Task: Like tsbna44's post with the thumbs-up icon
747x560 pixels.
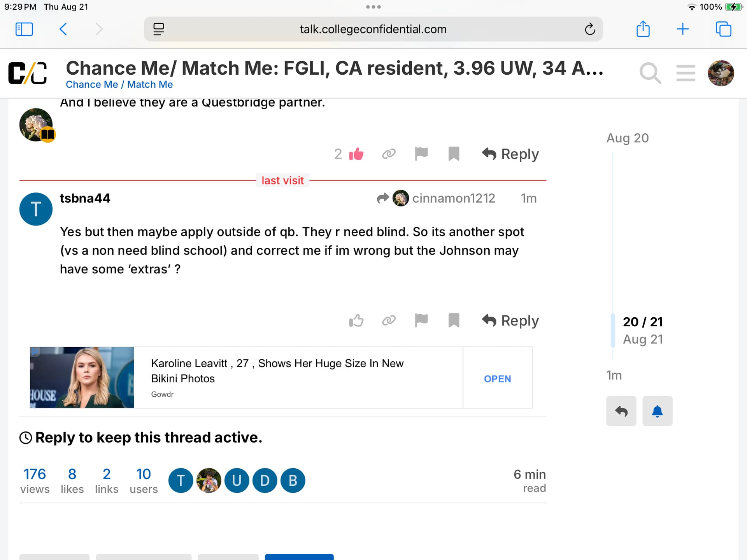Action: point(356,321)
